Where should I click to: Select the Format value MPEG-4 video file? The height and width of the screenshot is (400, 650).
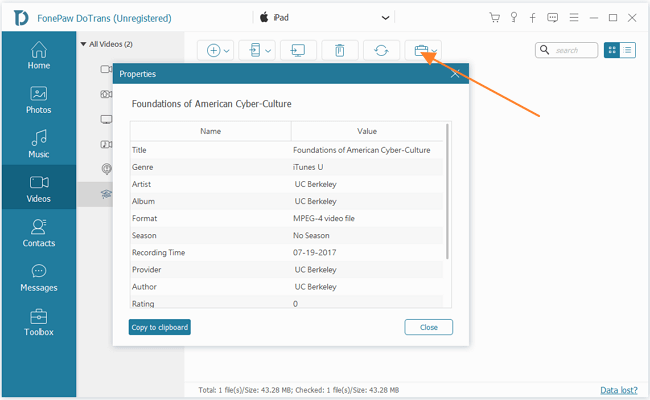324,218
